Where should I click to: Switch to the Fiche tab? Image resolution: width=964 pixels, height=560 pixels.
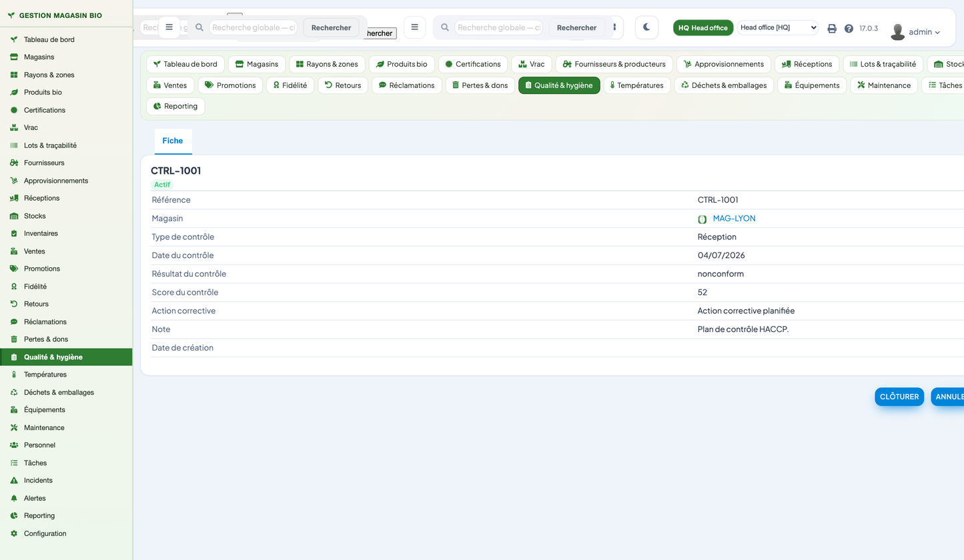pyautogui.click(x=173, y=141)
